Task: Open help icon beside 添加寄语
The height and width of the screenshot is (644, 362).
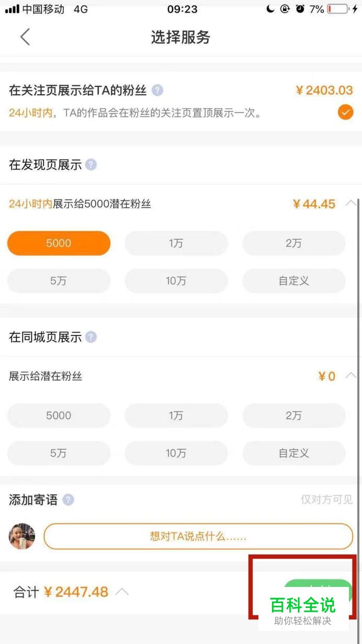Action: [68, 500]
